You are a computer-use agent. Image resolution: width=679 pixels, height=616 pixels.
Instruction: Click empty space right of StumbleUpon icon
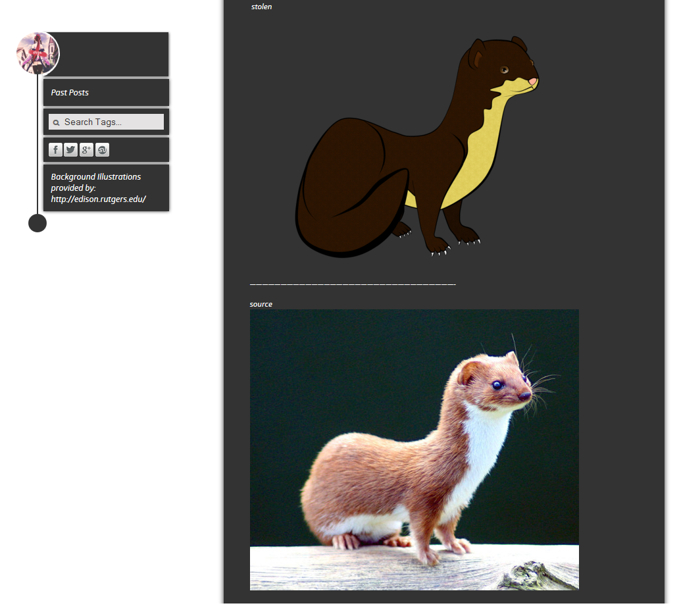[139, 150]
